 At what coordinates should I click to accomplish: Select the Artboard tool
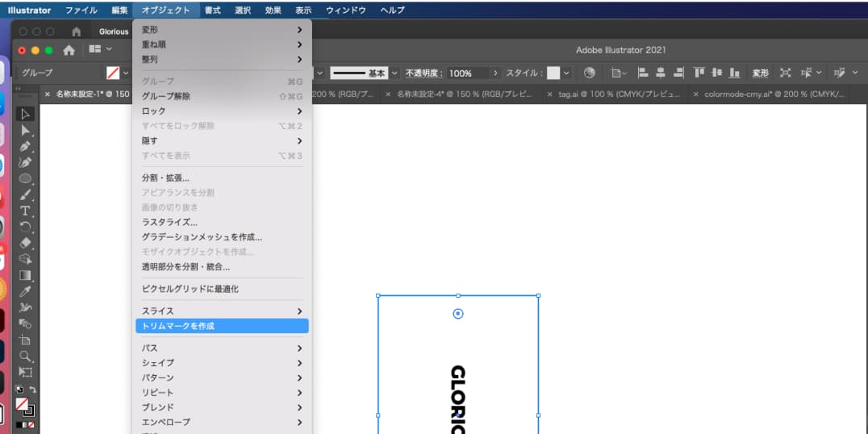point(26,340)
